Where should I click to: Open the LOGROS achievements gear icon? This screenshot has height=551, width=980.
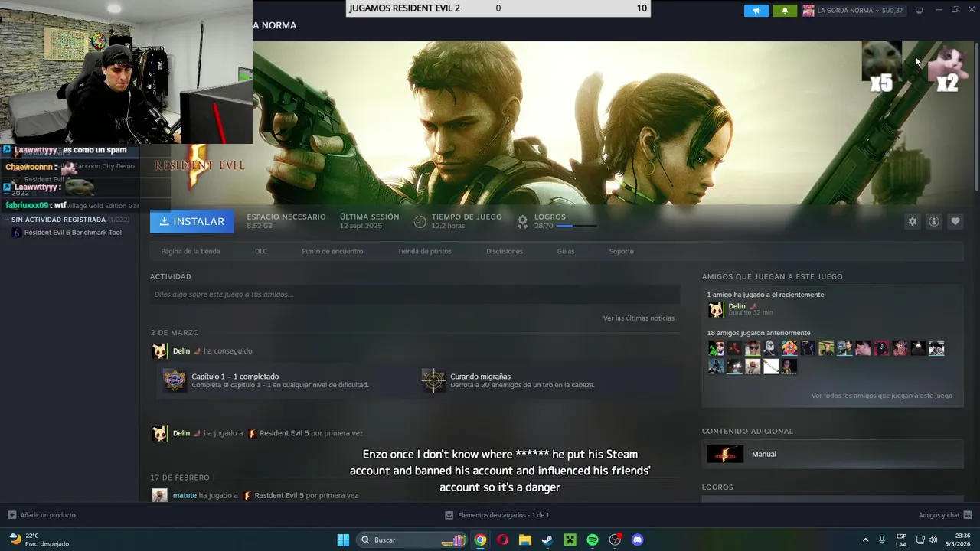point(522,221)
